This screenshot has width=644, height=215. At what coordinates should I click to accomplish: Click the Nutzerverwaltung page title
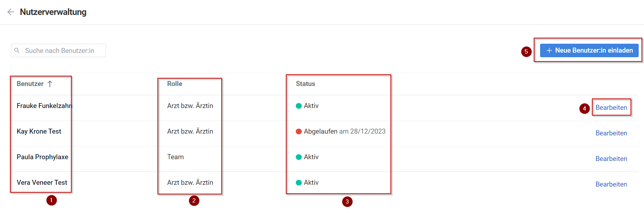pos(53,12)
